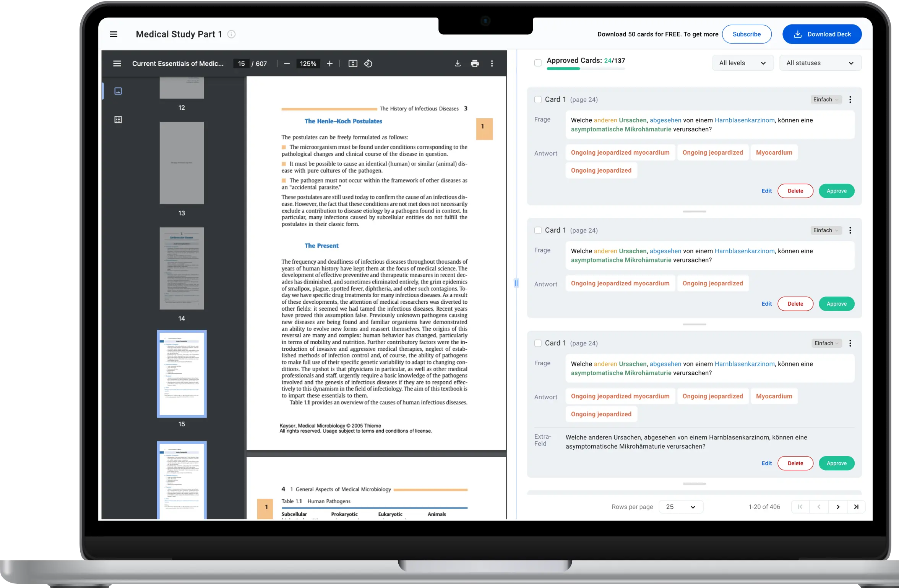Select 'Myocardium' answer chip on first card
Screen dimensions: 899x588
[x=774, y=152]
